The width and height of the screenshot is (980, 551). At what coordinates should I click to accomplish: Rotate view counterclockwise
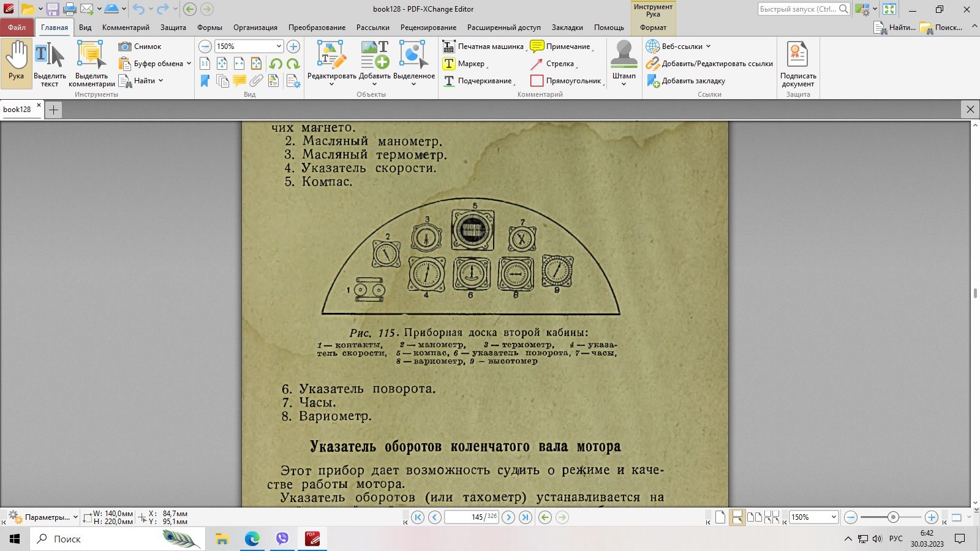[276, 64]
